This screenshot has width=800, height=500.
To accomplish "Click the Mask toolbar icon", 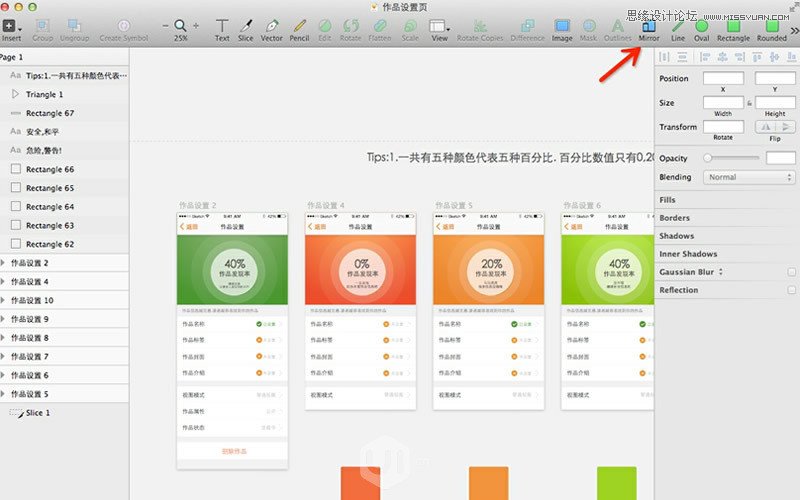I will [x=588, y=26].
